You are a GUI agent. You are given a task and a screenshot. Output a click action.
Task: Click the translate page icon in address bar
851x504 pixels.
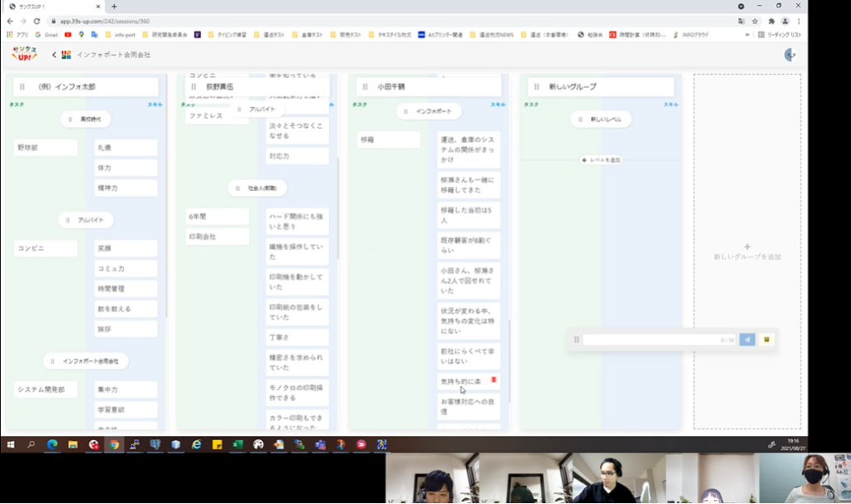pyautogui.click(x=741, y=21)
